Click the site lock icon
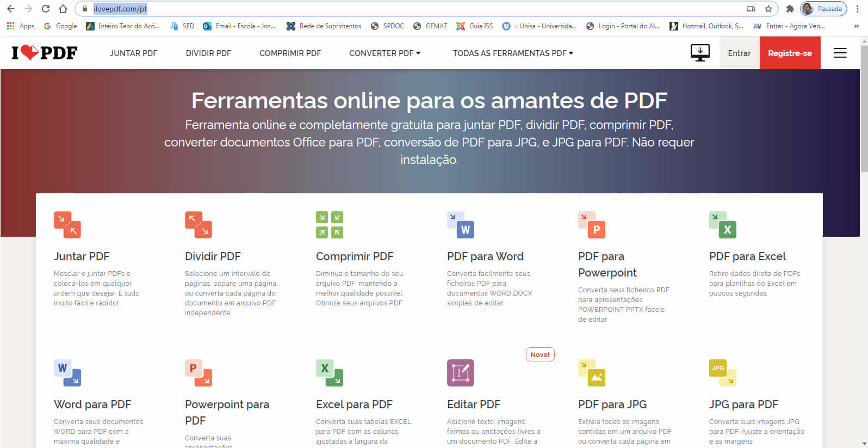The width and height of the screenshot is (868, 448). pos(84,9)
